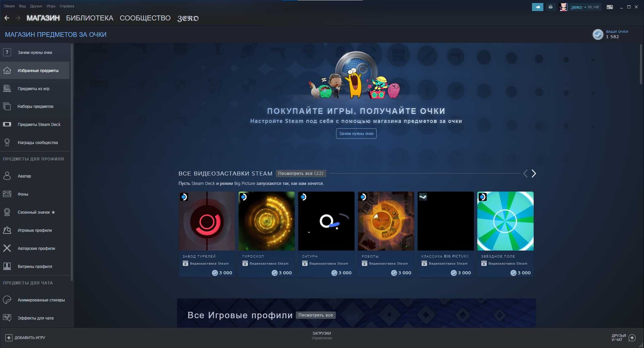Click the Аватар person icon
This screenshot has height=348, width=644.
7,176
